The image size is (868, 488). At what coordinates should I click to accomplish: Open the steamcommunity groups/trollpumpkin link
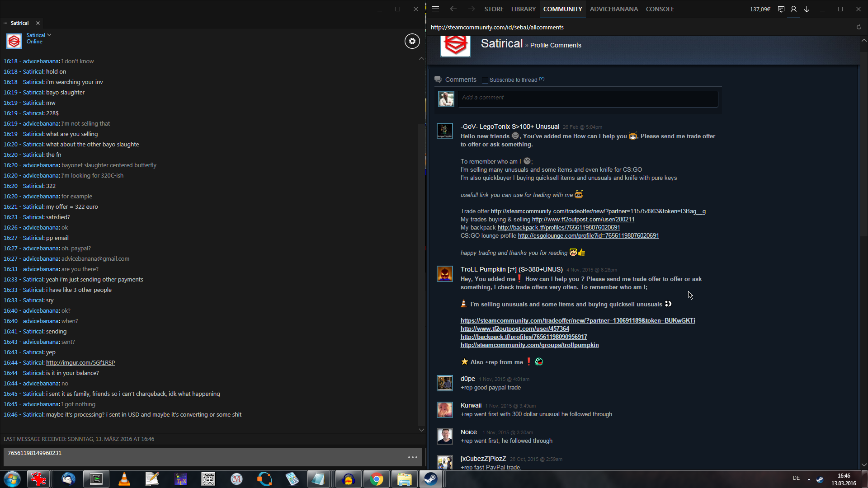click(529, 345)
